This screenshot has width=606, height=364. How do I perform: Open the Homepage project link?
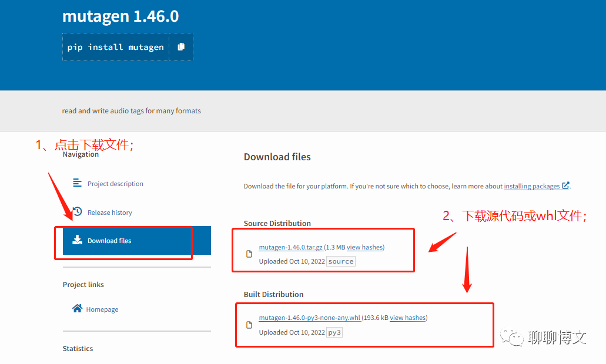[102, 309]
